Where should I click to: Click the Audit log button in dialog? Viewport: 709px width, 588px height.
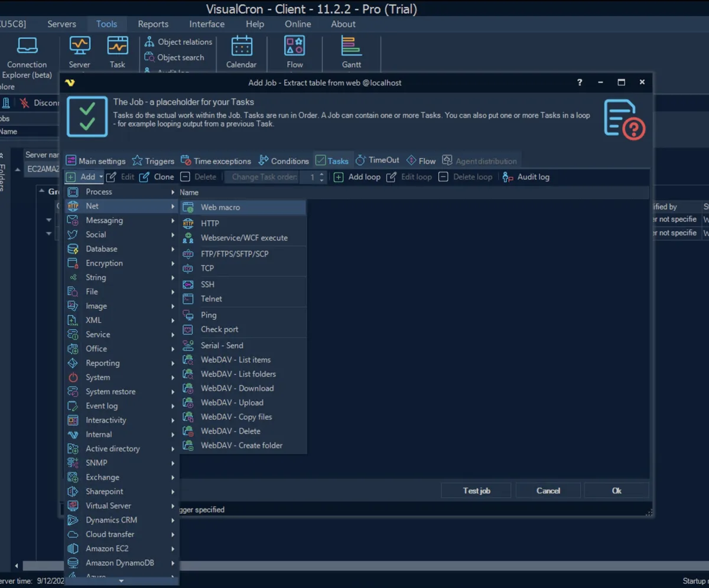[526, 177]
